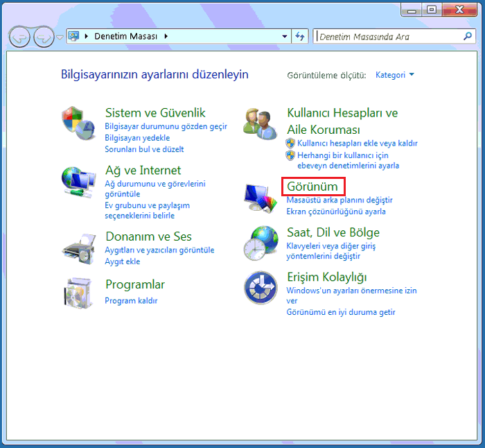Click ebeveyn denetimlerini ayarla link
Viewport: 485px width, 448px height.
click(348, 160)
